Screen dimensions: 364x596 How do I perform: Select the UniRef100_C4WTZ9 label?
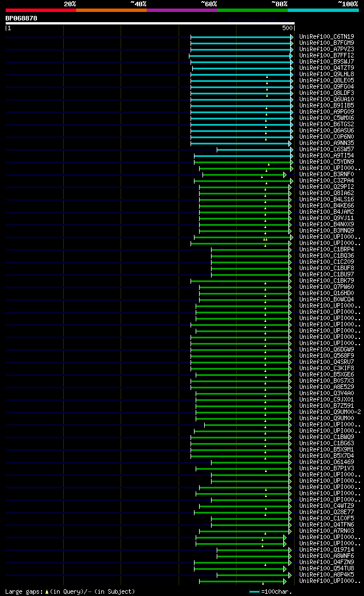(326, 506)
